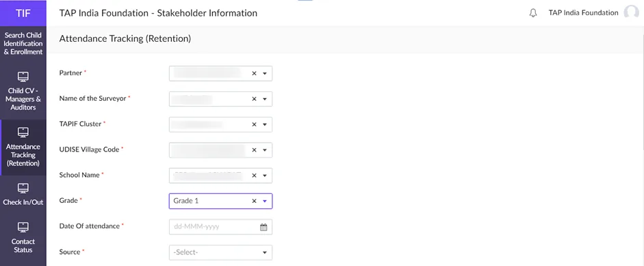This screenshot has height=266, width=644.
Task: Clear the Partner selection
Action: coord(254,73)
